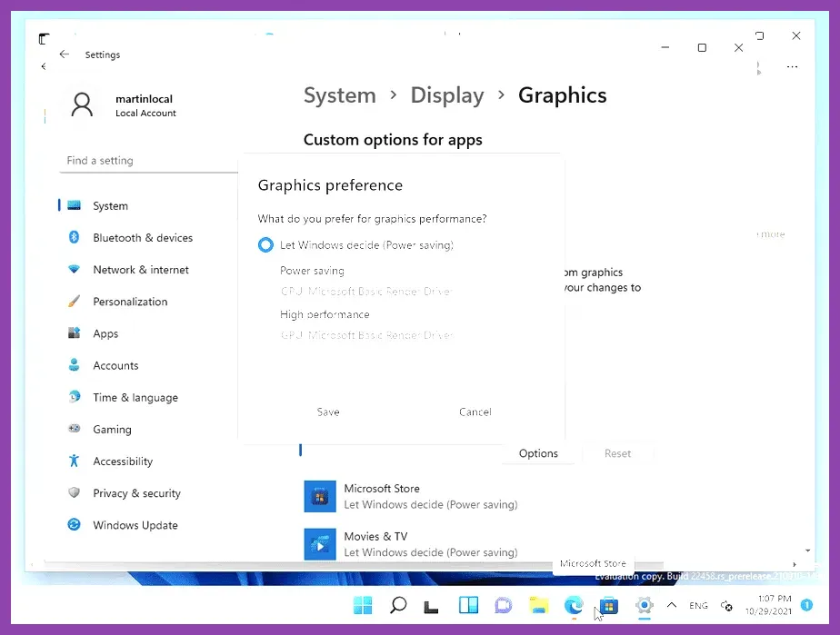Show hidden system tray icons
This screenshot has width=840, height=635.
click(x=671, y=605)
